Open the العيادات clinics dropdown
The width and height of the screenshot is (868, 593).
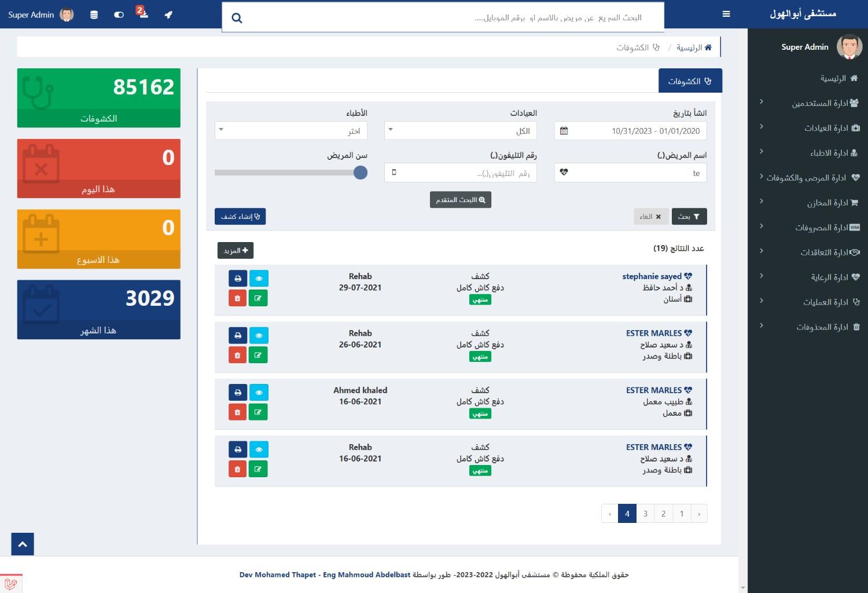click(x=460, y=130)
